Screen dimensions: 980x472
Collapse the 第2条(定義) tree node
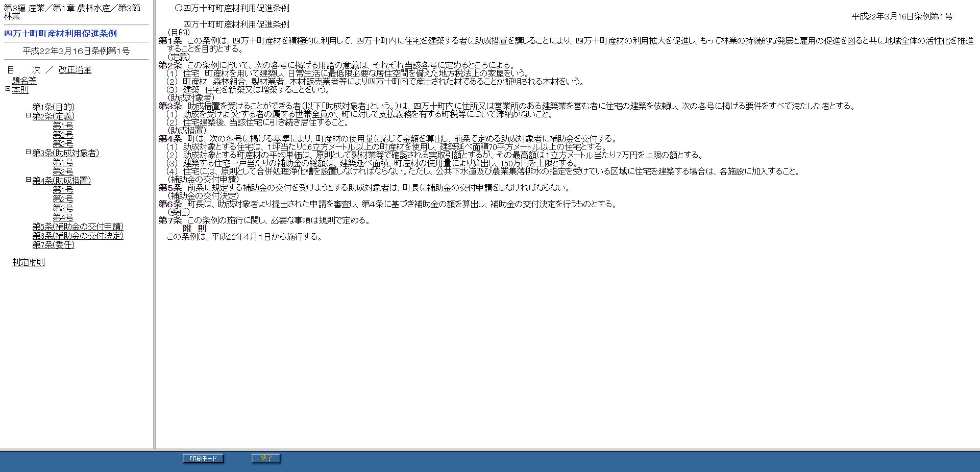pyautogui.click(x=28, y=115)
